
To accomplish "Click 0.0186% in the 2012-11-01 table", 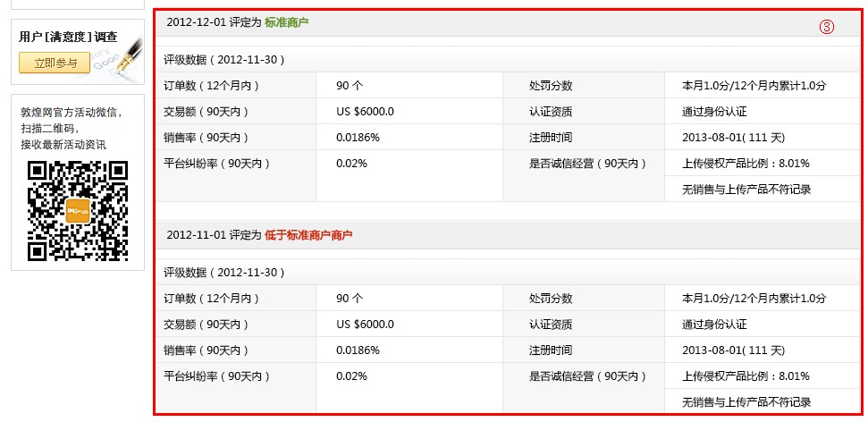I will point(358,350).
